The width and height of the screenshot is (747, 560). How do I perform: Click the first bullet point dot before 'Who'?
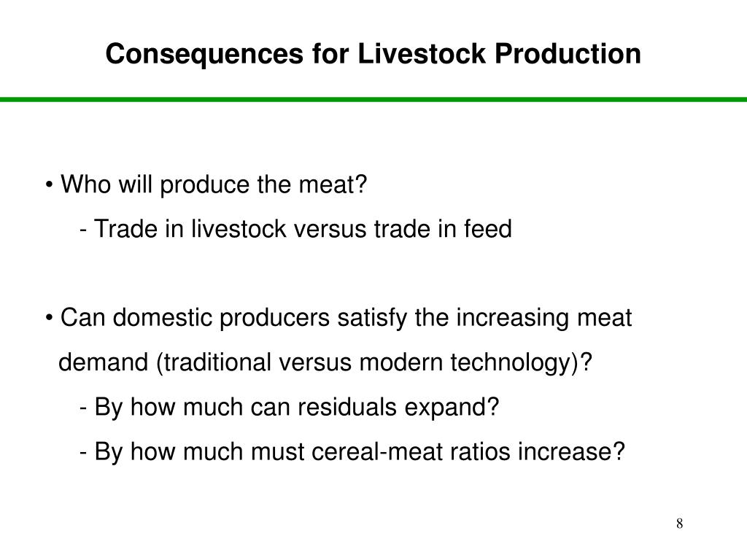pyautogui.click(x=49, y=185)
